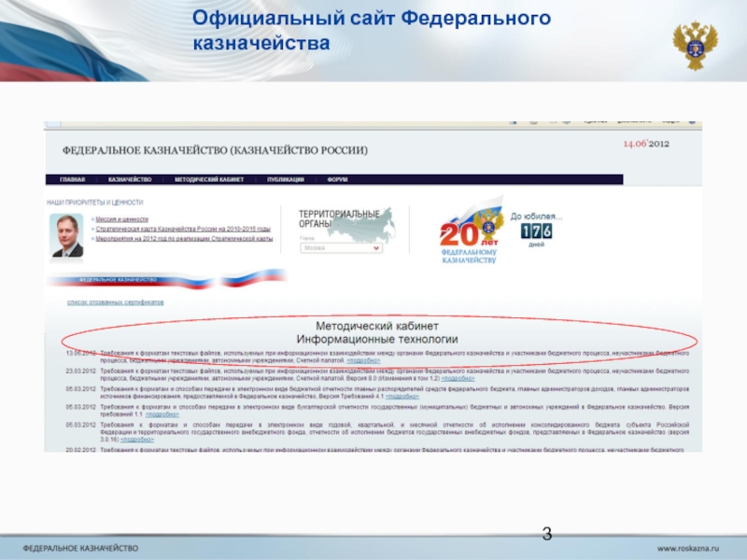This screenshot has height=560, width=747.
Task: Click the Treasury eagle emblem on the slide
Action: coord(696,46)
